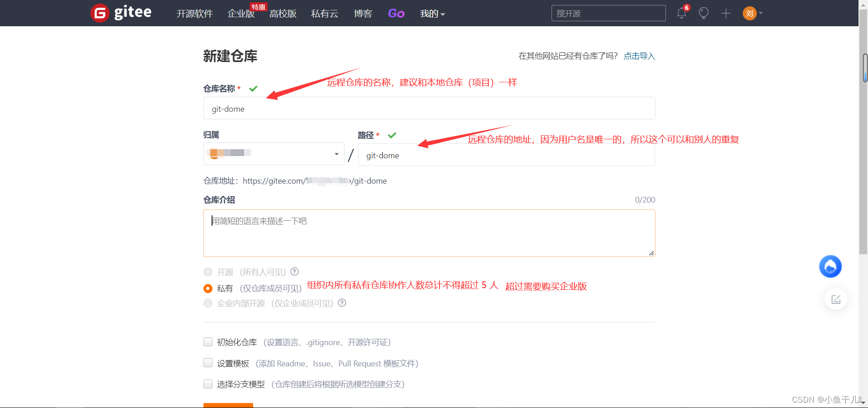
Task: Open 私有云 in the navigation bar
Action: (325, 14)
